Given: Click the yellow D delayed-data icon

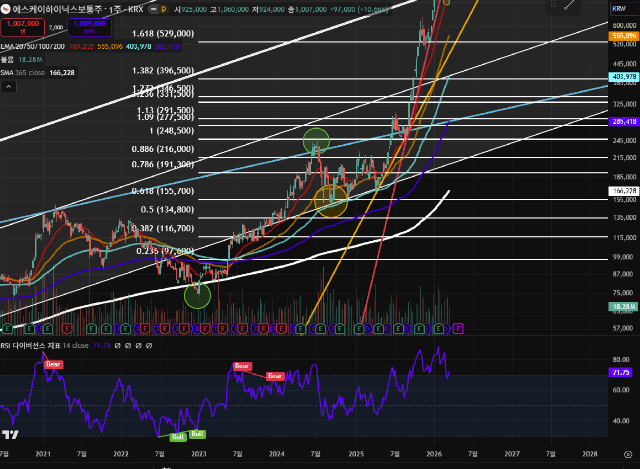Looking at the screenshot, I should (x=164, y=9).
